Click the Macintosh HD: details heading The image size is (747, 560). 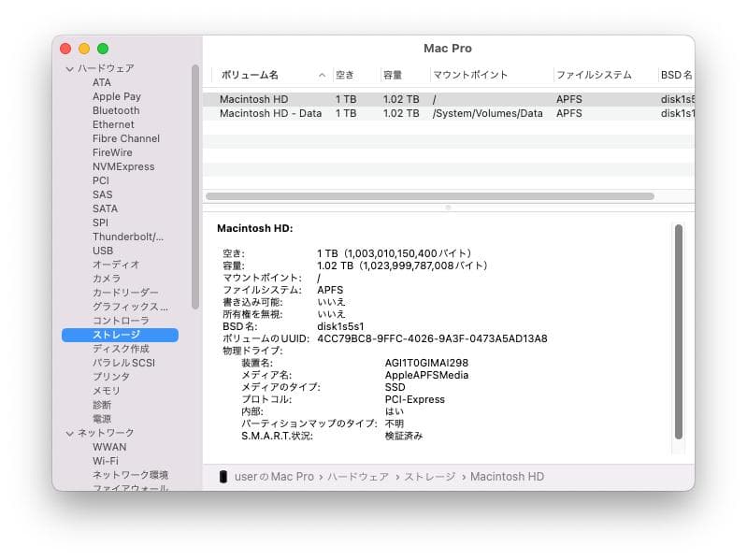(255, 228)
